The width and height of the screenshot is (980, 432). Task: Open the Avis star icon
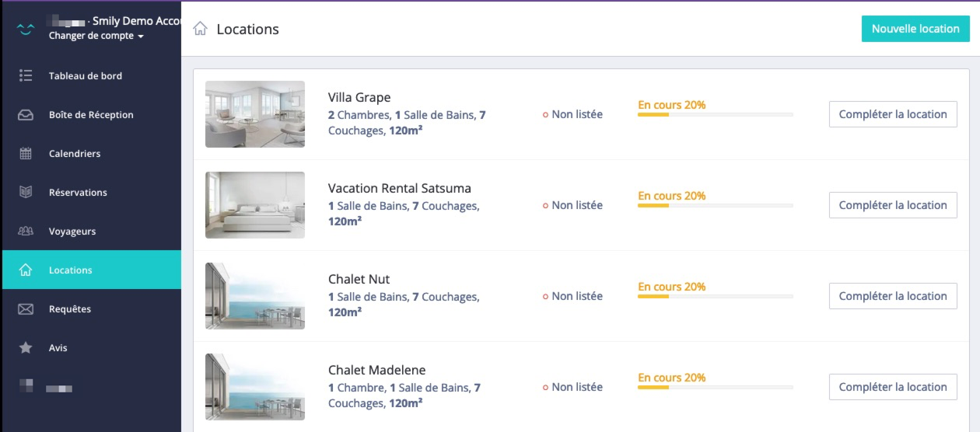pos(26,348)
